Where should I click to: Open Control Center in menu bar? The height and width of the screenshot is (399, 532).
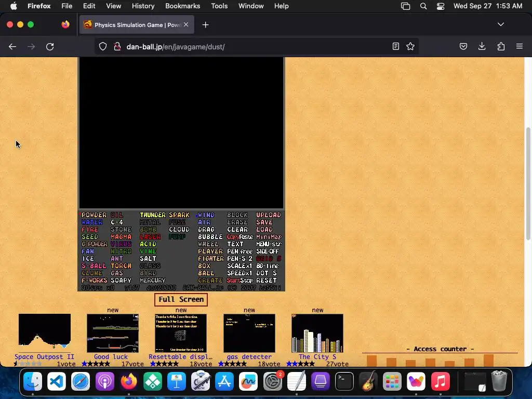coord(441,6)
